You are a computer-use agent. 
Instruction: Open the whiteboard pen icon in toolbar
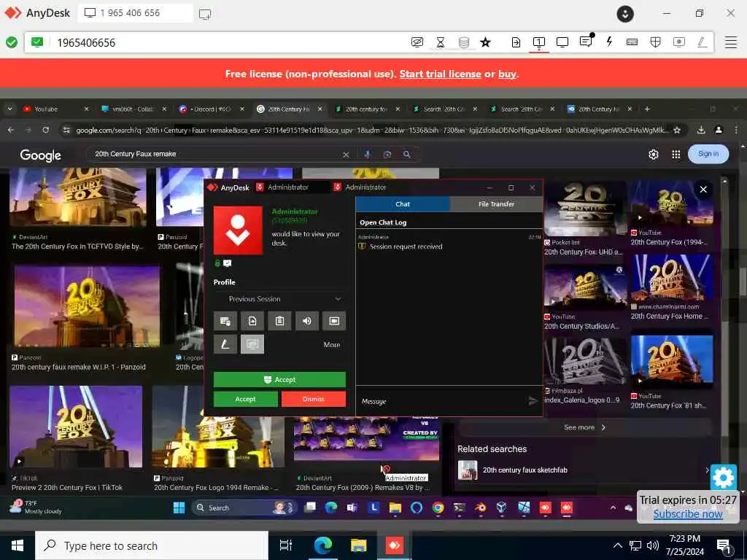[702, 42]
